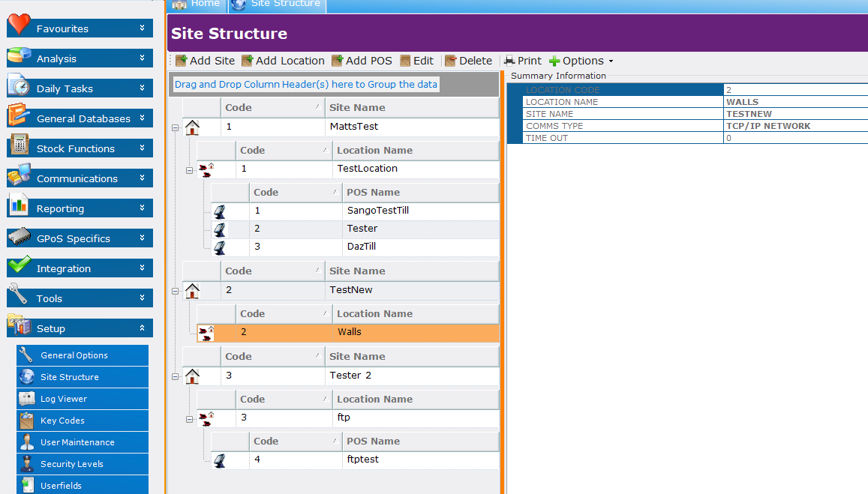Click the Edit toolbar button

coord(417,61)
